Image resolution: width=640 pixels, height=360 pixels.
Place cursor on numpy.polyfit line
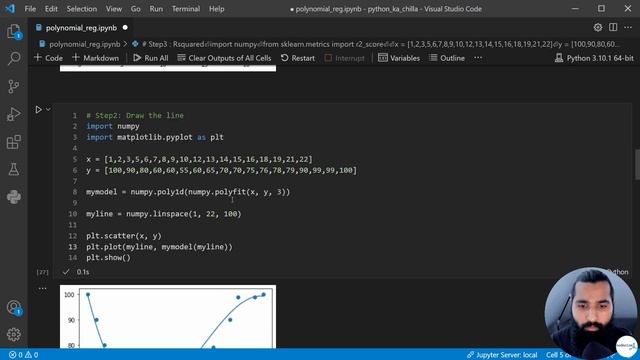tap(188, 192)
